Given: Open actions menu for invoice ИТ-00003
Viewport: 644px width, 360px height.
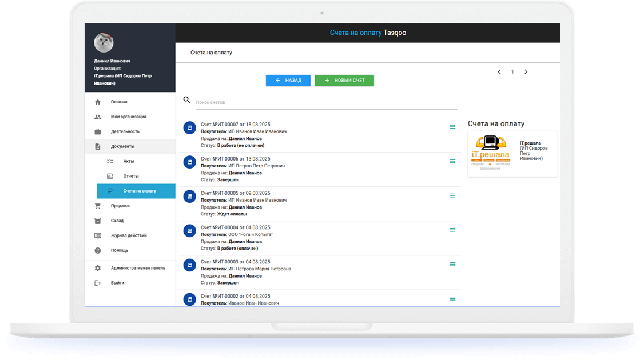Looking at the screenshot, I should click(452, 265).
